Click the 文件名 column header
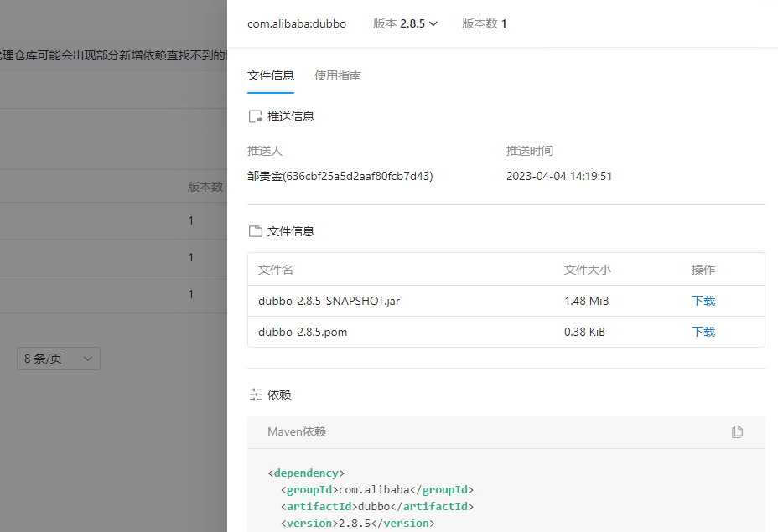The image size is (778, 532). coord(275,270)
